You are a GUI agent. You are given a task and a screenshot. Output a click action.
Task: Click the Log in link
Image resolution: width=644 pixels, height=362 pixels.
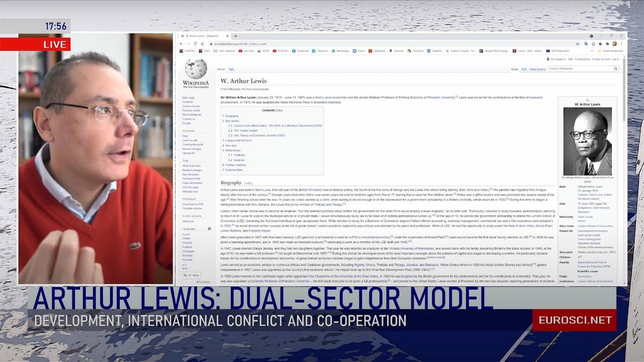(615, 59)
